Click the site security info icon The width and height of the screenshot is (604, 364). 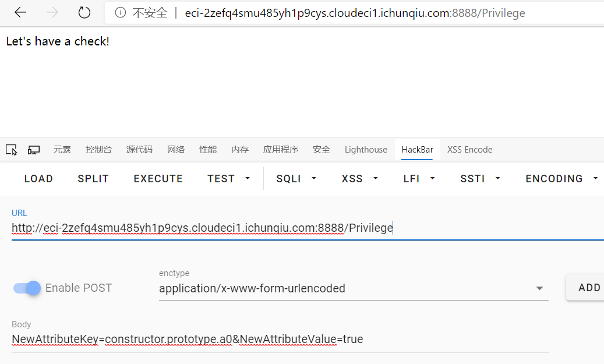pyautogui.click(x=121, y=13)
